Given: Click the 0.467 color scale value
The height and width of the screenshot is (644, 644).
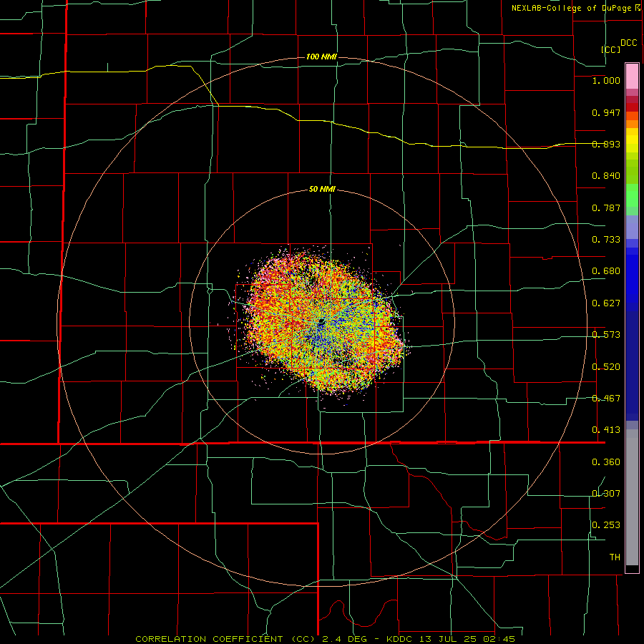Looking at the screenshot, I should (x=606, y=399).
